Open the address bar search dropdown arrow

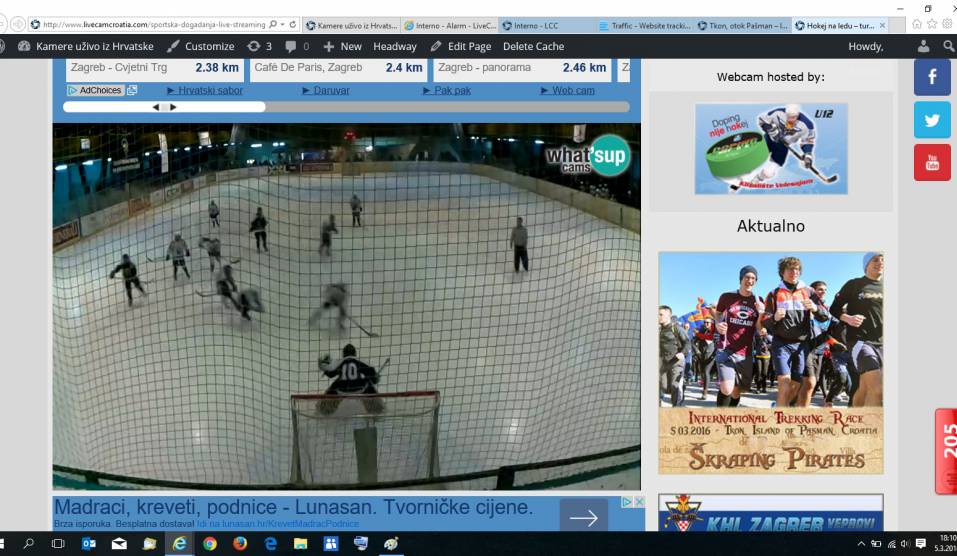point(281,24)
